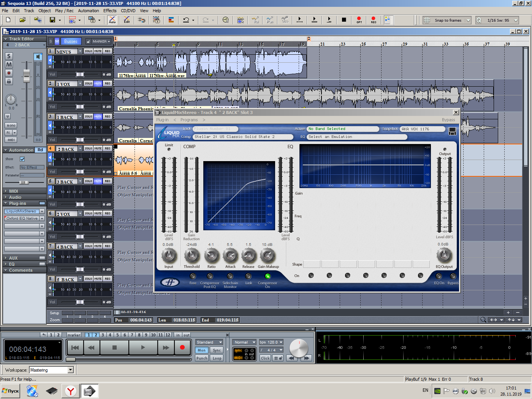Click the red OPT record options icon

pyautogui.click(x=359, y=20)
